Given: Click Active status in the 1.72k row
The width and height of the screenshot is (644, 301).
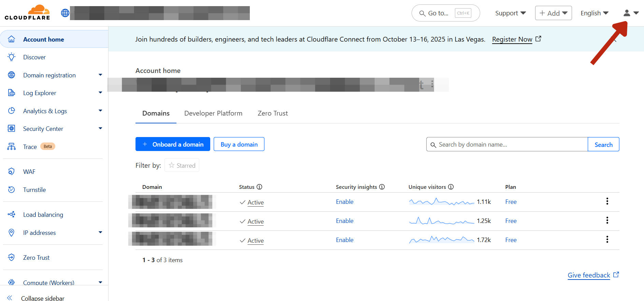Looking at the screenshot, I should click(x=256, y=241).
